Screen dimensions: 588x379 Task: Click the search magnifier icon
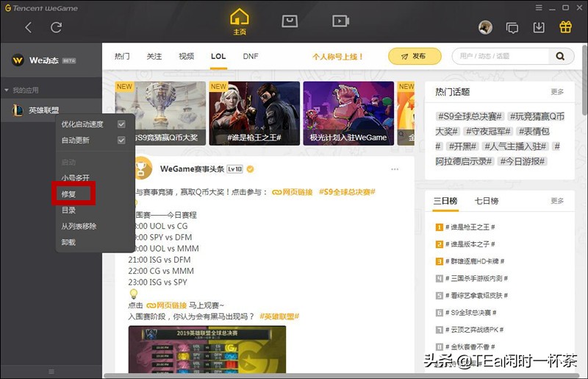pyautogui.click(x=560, y=56)
